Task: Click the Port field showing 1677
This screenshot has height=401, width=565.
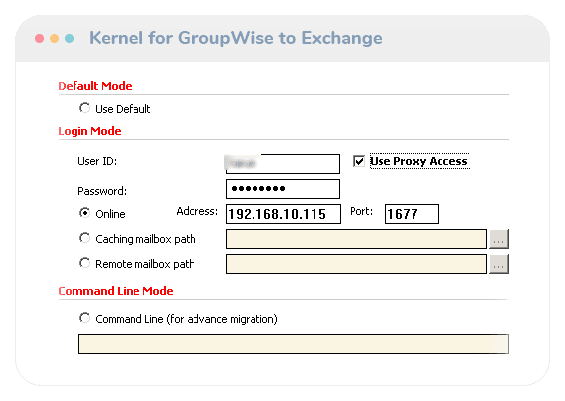Action: [x=412, y=214]
